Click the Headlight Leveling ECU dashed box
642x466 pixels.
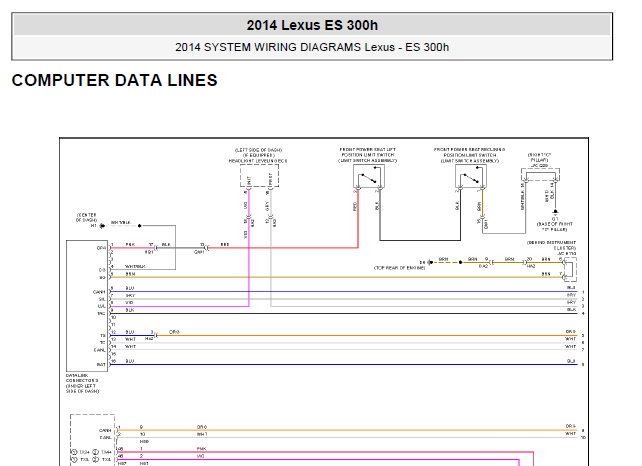point(260,176)
